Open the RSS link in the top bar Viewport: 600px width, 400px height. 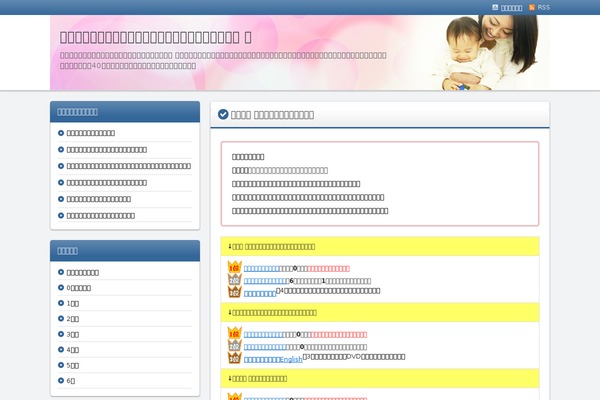(x=543, y=7)
